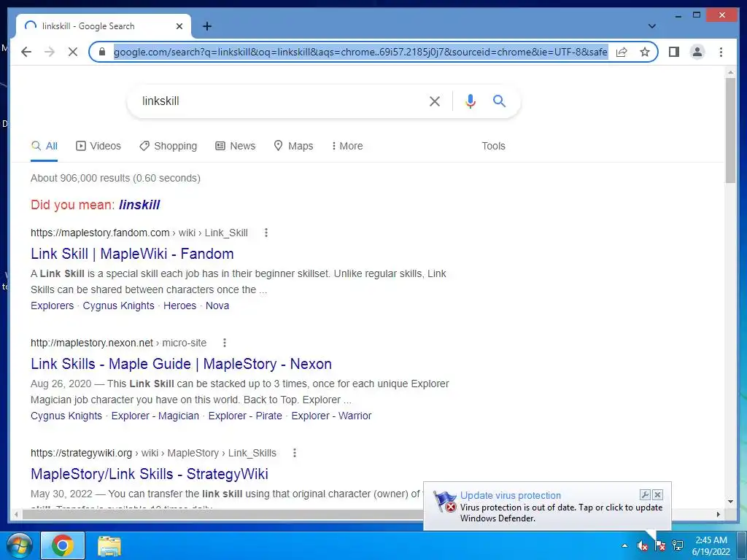Open Chrome three-dot menu
Image resolution: width=747 pixels, height=560 pixels.
(x=721, y=52)
